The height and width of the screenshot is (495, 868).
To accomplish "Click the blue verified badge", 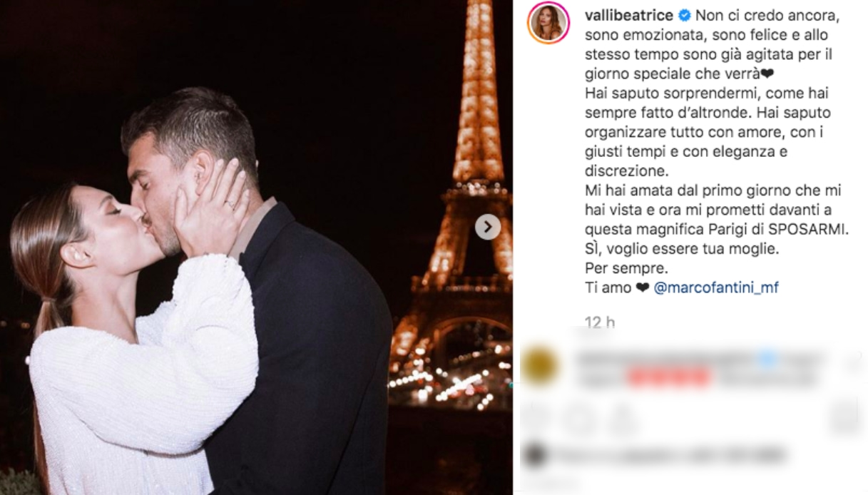I will [x=684, y=15].
